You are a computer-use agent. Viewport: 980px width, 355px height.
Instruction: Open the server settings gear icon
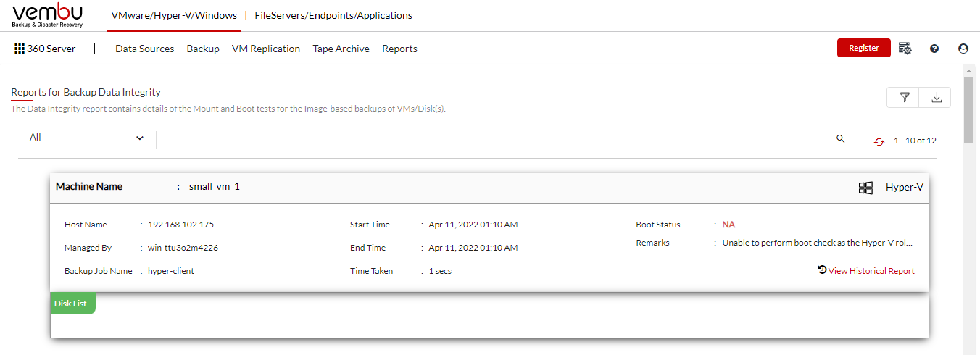click(905, 49)
